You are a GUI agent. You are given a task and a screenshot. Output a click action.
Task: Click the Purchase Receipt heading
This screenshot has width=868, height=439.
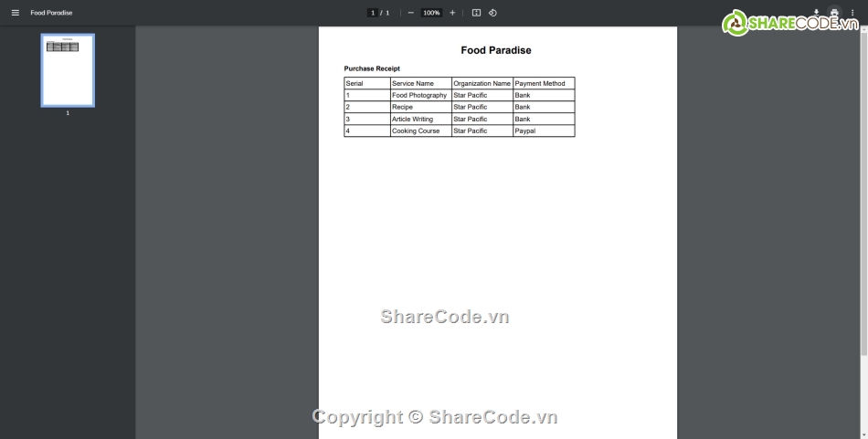point(372,68)
